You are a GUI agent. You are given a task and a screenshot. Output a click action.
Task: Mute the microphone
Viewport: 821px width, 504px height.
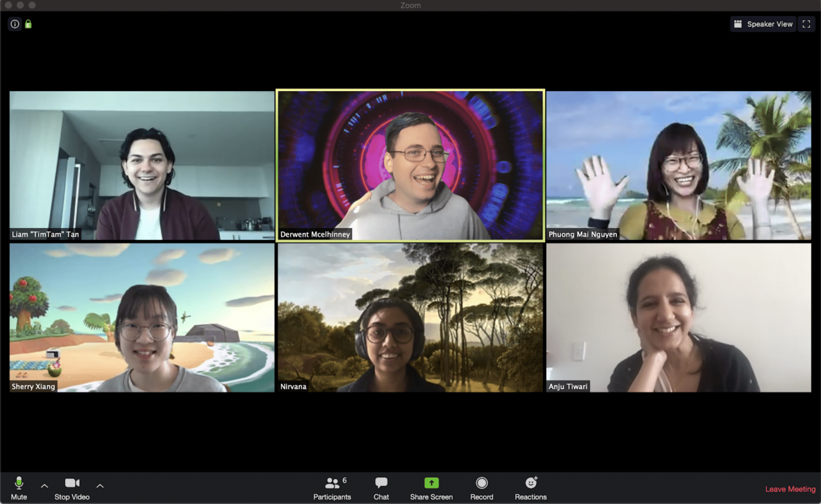(19, 488)
